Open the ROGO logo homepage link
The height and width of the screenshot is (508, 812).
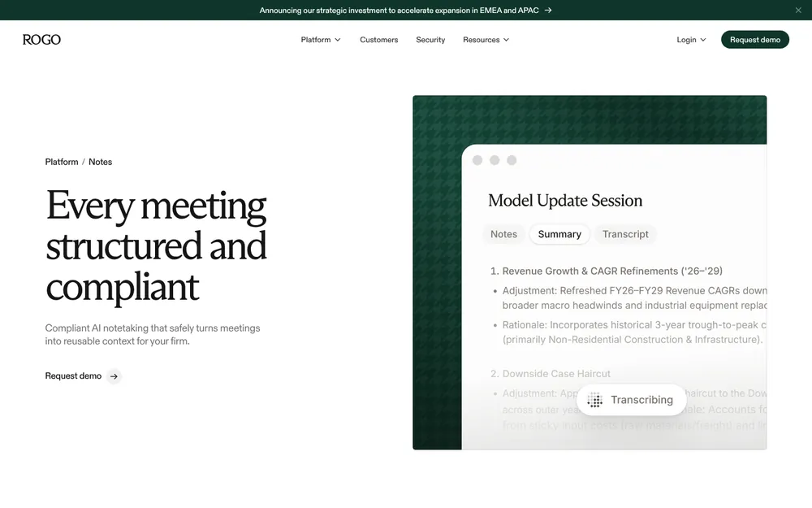pos(41,39)
